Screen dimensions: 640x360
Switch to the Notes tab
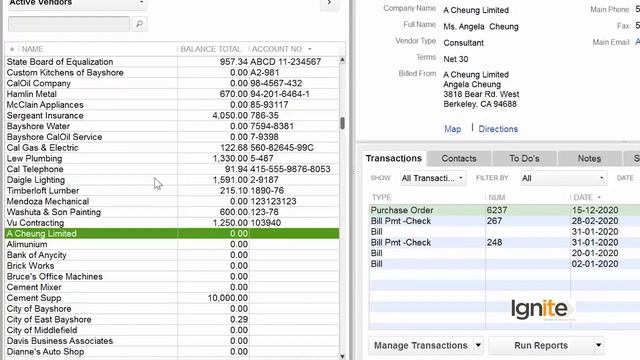[x=589, y=159]
